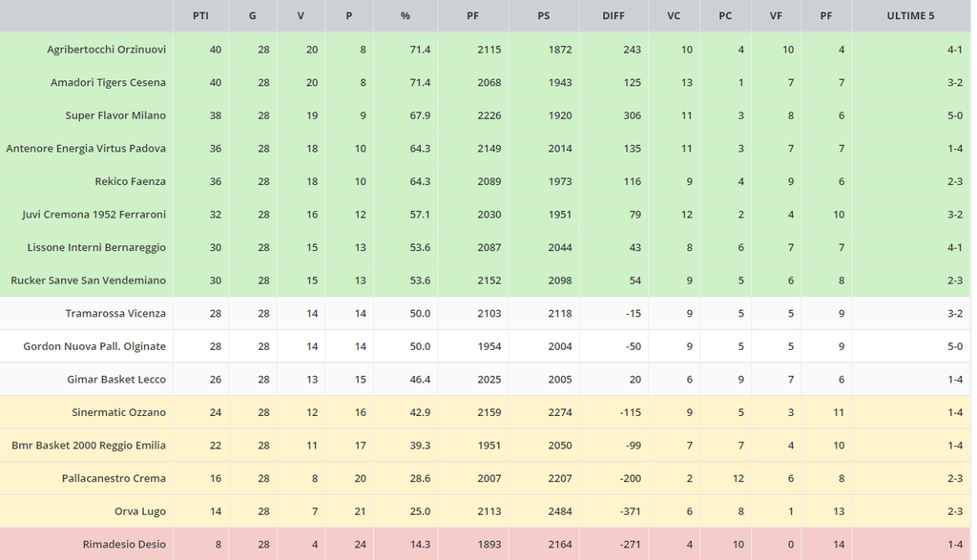Click Rimadesio Desio team name
Image resolution: width=977 pixels, height=560 pixels.
[124, 544]
